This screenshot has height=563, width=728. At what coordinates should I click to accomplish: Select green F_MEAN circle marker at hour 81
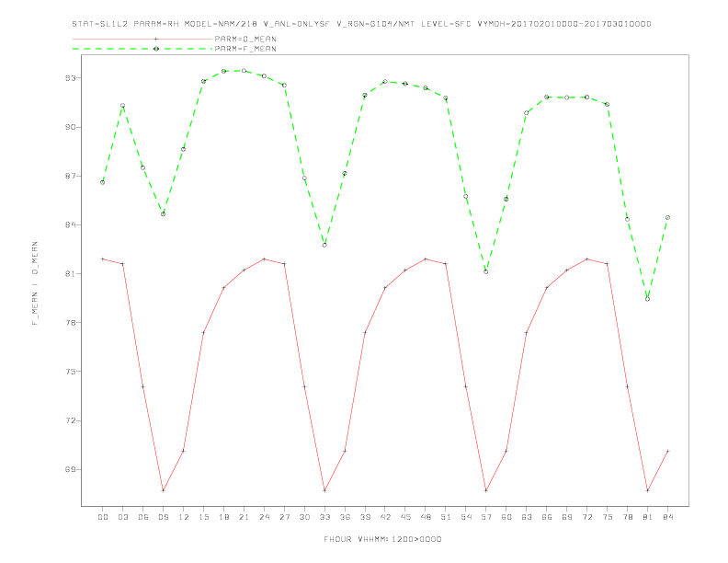pos(648,299)
